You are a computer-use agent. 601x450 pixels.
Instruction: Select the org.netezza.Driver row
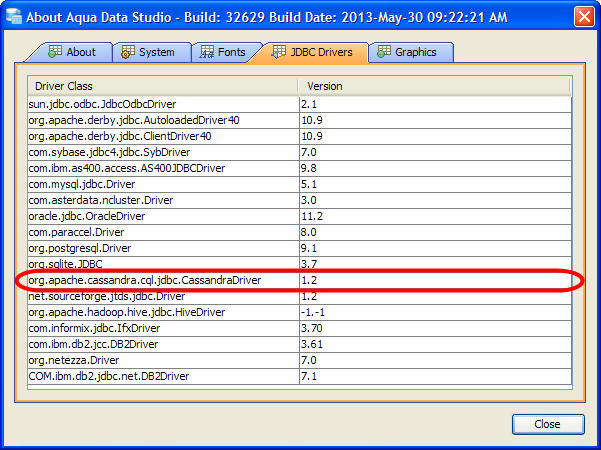click(x=300, y=360)
